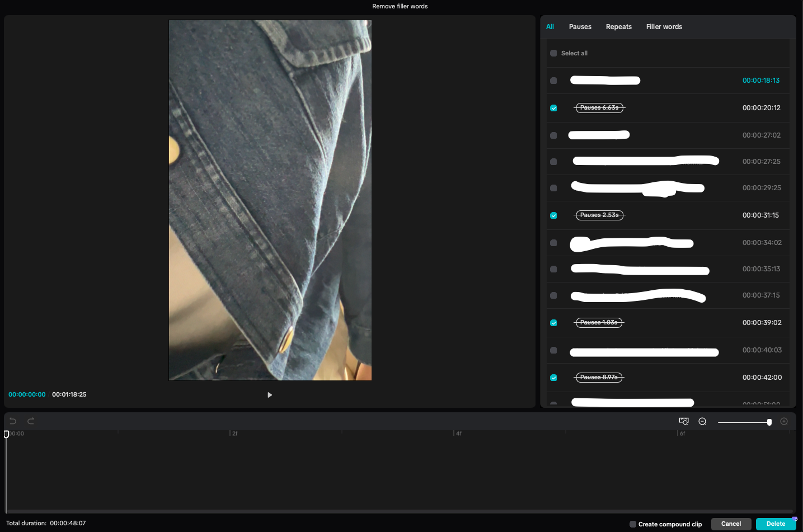Zoom out the timeline with minus icon
The width and height of the screenshot is (803, 532).
[702, 421]
